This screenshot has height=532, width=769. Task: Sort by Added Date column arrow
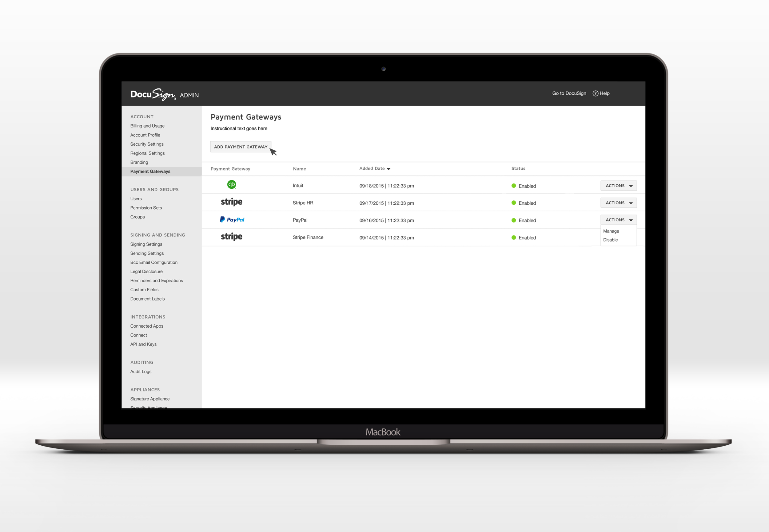coord(388,169)
